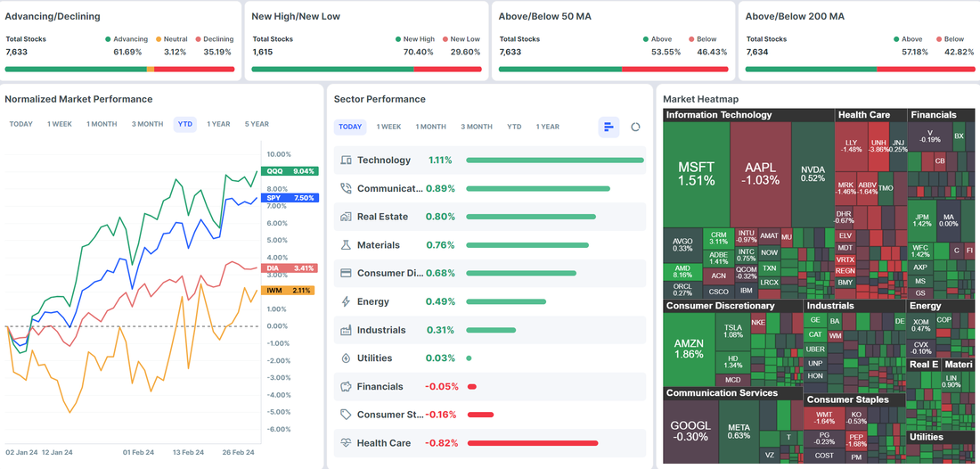
Task: Switch Sector Performance to bar chart view
Action: (x=608, y=127)
